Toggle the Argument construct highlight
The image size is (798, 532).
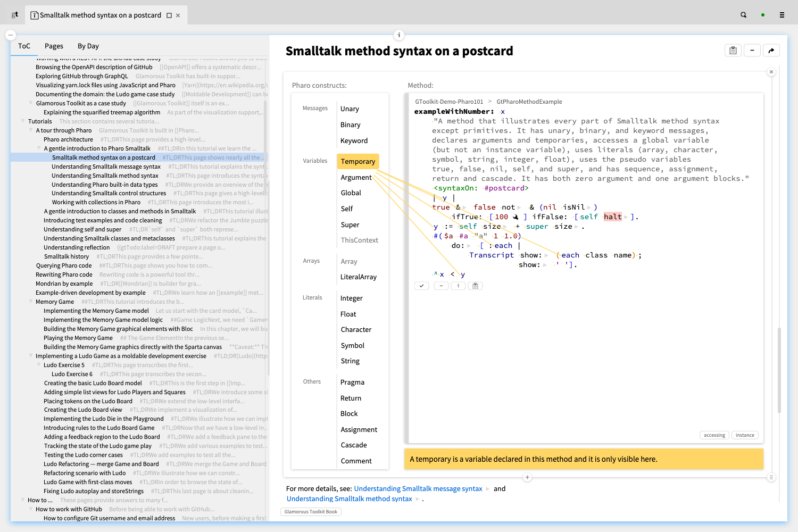(x=356, y=177)
